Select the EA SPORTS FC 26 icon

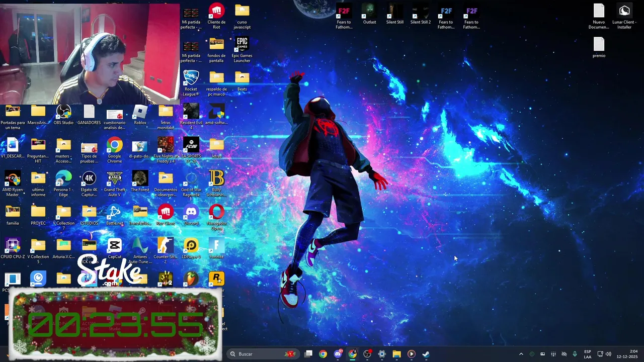tap(191, 151)
